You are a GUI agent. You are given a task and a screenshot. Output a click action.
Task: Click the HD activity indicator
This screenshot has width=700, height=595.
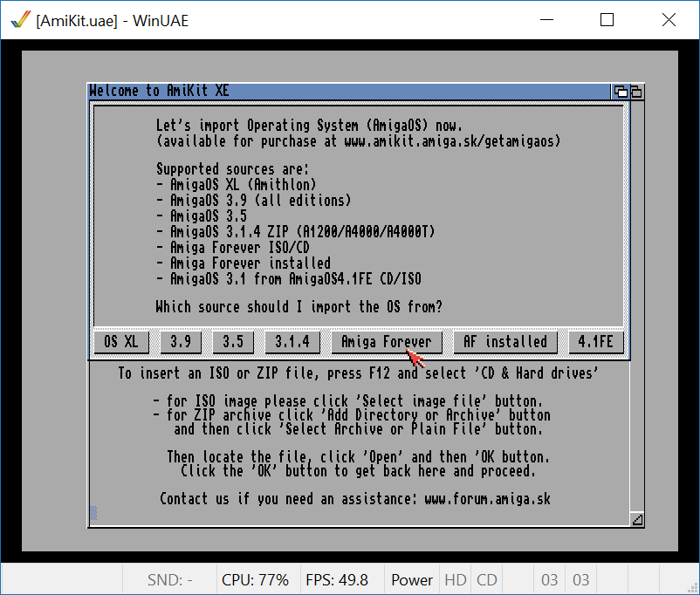coord(456,580)
